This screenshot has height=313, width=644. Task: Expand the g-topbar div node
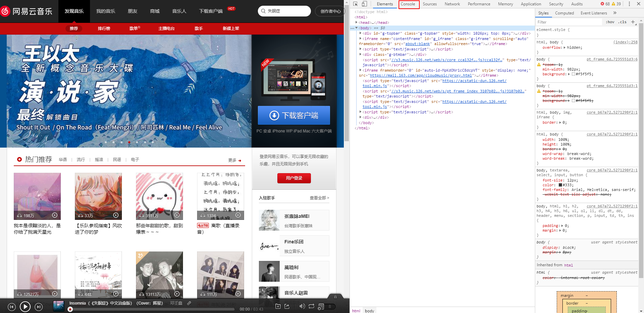[360, 33]
